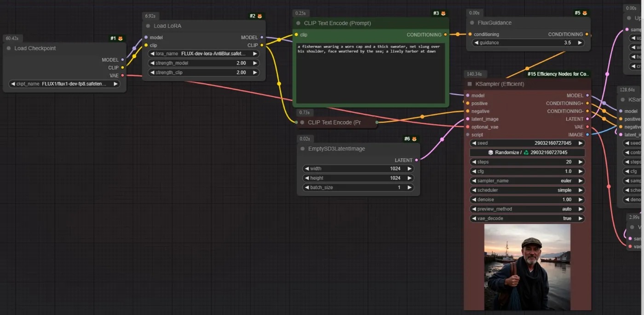Click the MODEL output socket on Load LoRA
Viewport: 644px width, 315px height.
(x=262, y=37)
